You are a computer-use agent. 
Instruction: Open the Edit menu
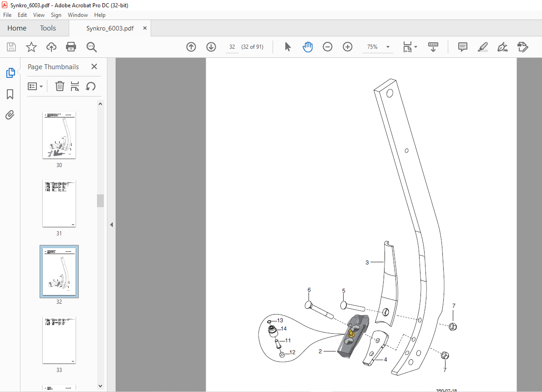tap(22, 15)
